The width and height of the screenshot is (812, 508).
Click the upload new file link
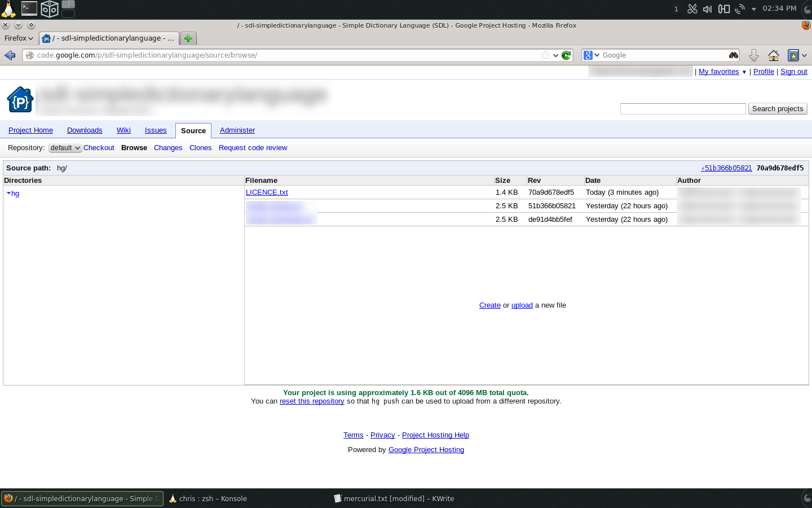pyautogui.click(x=522, y=305)
